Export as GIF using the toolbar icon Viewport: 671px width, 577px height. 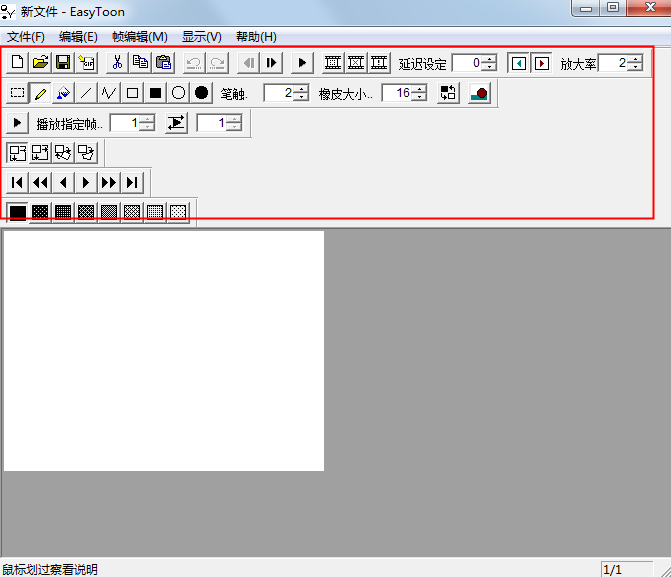click(87, 63)
